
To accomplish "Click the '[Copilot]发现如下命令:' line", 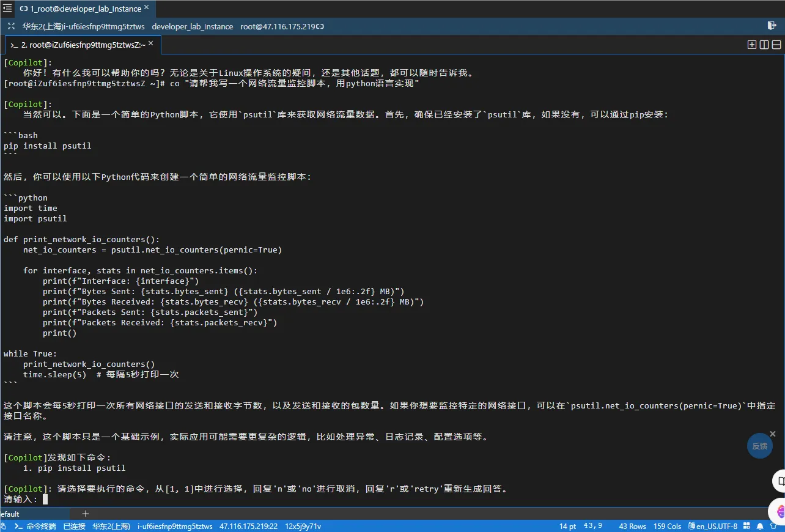I will tap(57, 457).
